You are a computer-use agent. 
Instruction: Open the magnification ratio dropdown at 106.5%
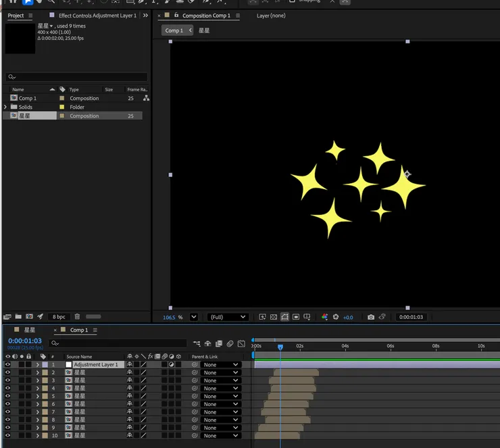pos(194,317)
